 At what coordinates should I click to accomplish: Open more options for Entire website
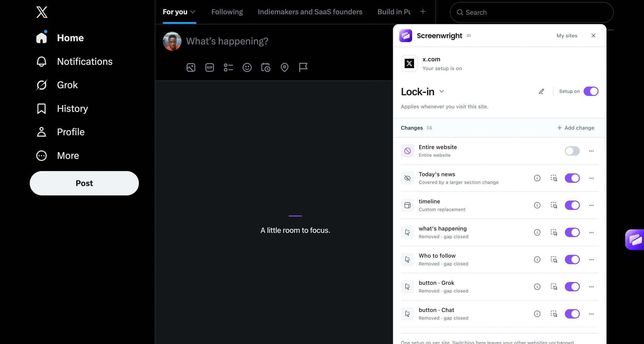pos(591,151)
